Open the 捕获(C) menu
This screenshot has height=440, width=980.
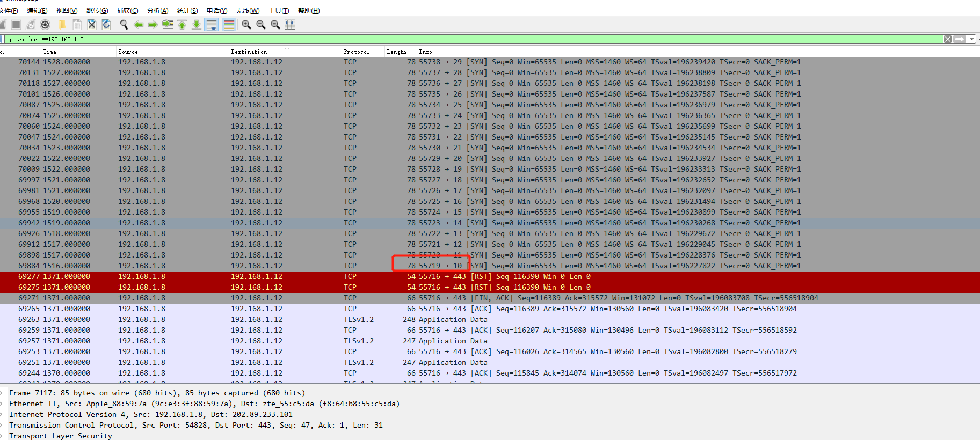[128, 11]
